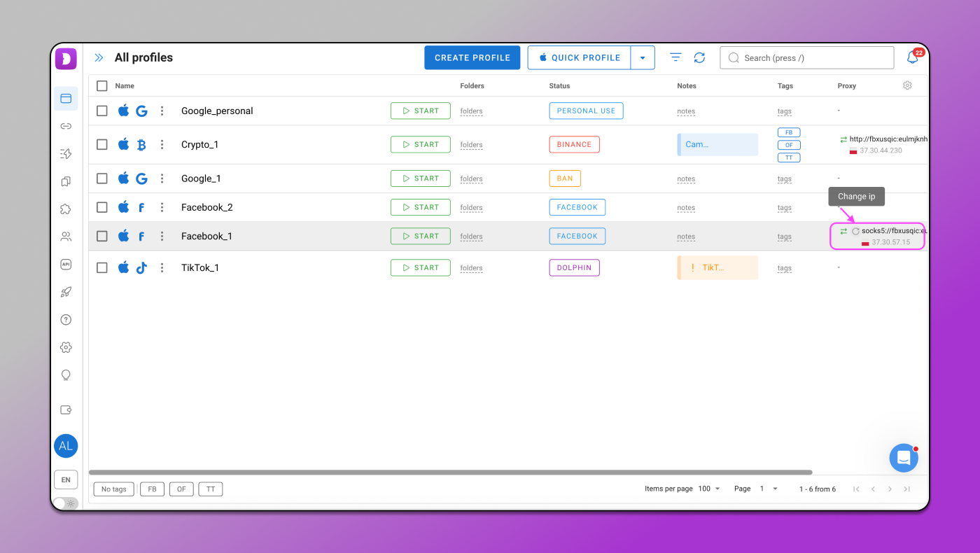Open the API section in the sidebar
Image resolution: width=980 pixels, height=553 pixels.
(66, 265)
